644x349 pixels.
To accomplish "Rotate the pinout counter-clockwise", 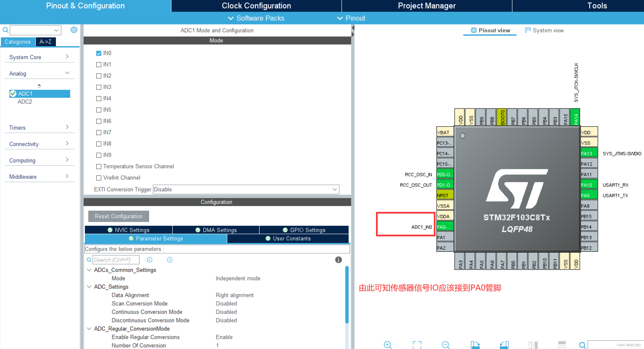I will [x=504, y=344].
